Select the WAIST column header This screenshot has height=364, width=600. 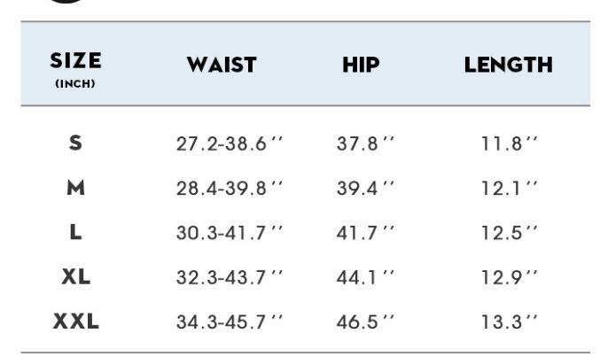(222, 65)
